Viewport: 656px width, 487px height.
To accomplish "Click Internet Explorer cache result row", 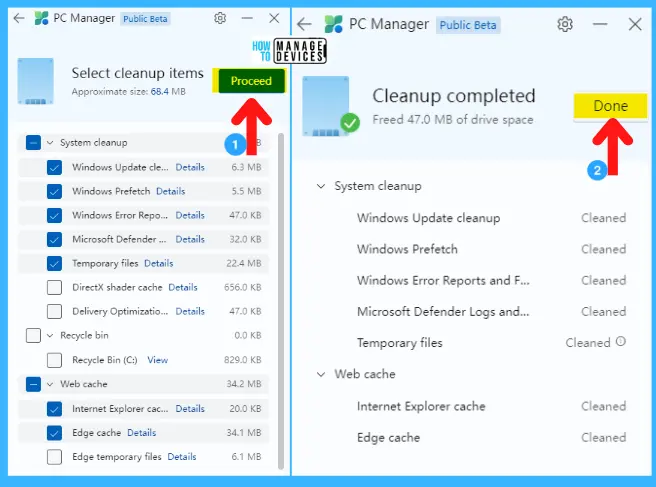I will pyautogui.click(x=491, y=406).
